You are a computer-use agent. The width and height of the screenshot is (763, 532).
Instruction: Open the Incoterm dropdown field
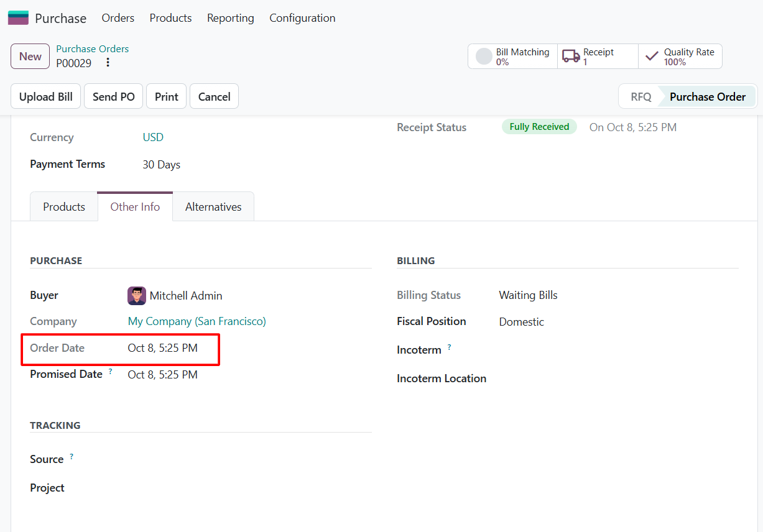click(x=619, y=350)
